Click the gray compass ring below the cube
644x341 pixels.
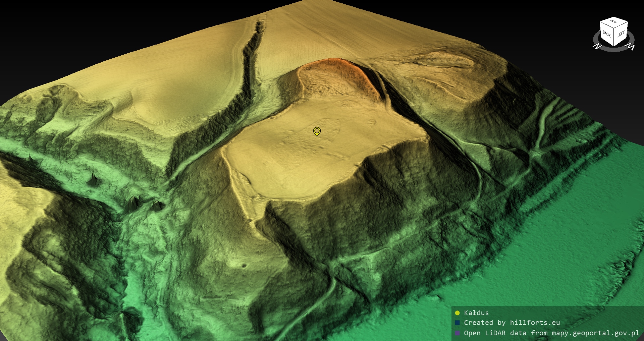point(614,49)
